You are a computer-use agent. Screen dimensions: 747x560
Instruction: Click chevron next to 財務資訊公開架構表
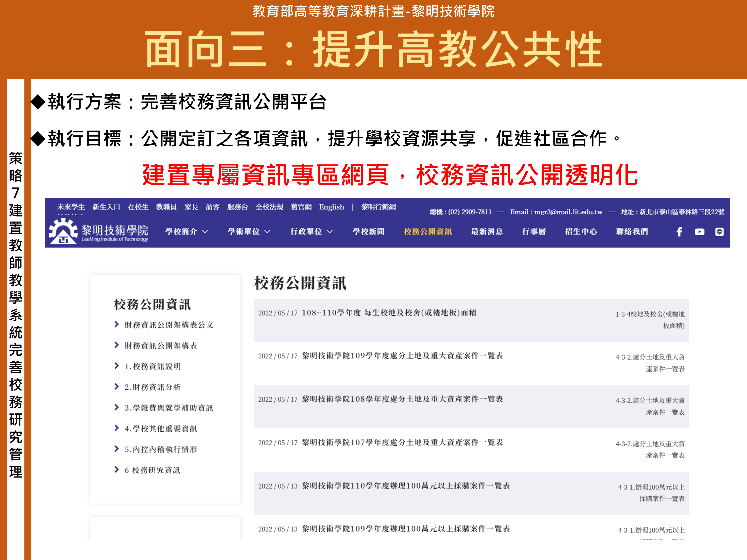pos(117,345)
